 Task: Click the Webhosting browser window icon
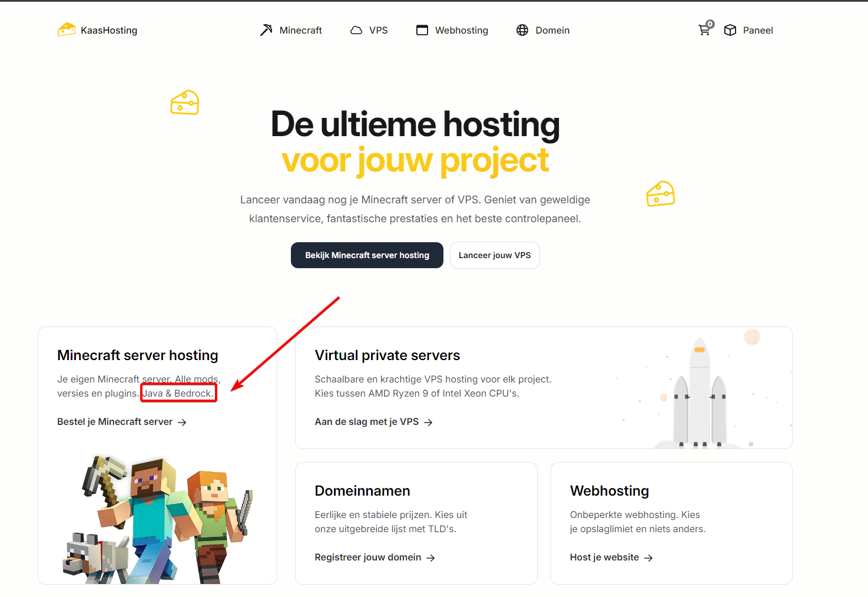422,30
